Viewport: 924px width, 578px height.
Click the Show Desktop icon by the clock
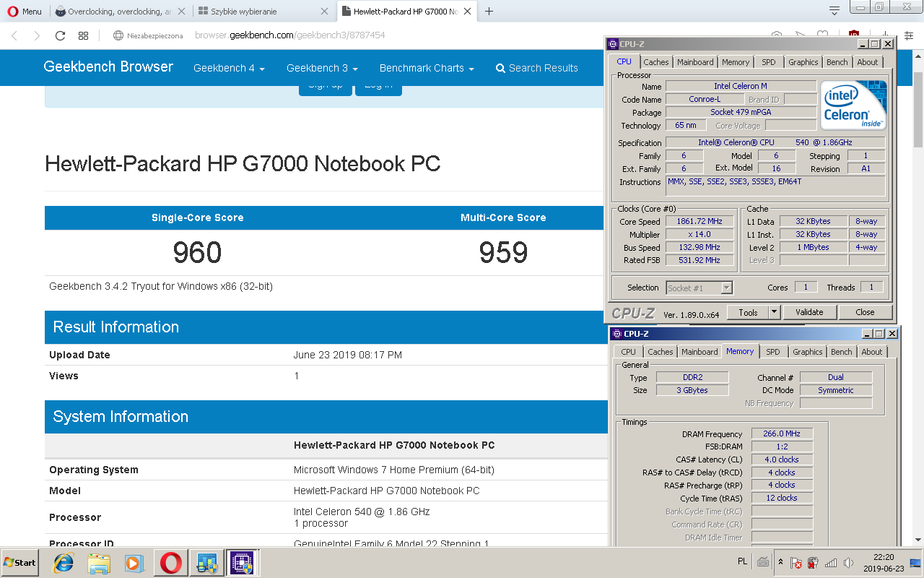(x=916, y=563)
